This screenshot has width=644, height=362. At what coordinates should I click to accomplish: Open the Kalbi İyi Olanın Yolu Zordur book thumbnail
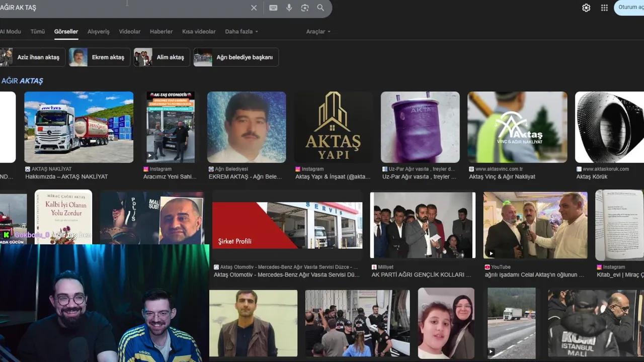click(63, 217)
